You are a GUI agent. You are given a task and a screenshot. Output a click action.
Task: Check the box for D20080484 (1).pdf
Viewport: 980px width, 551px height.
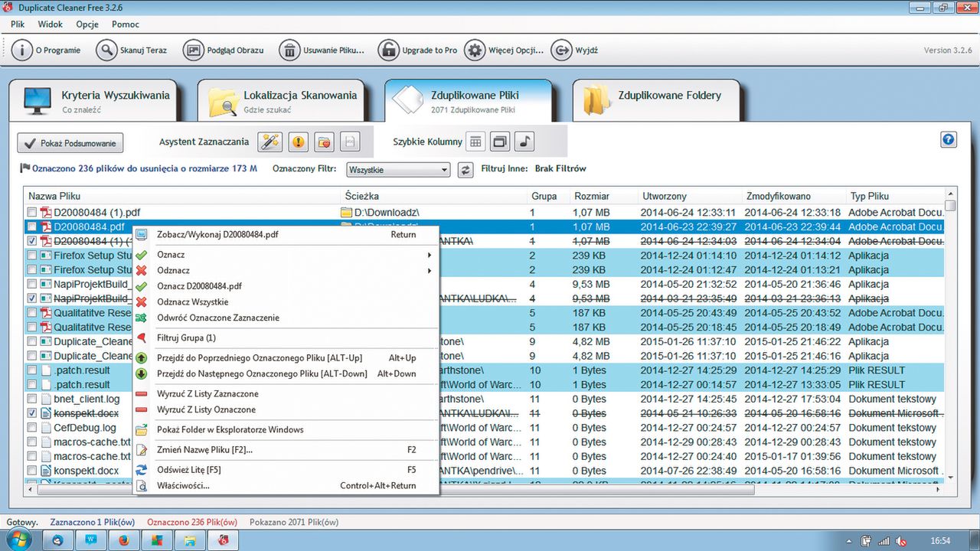(x=32, y=213)
